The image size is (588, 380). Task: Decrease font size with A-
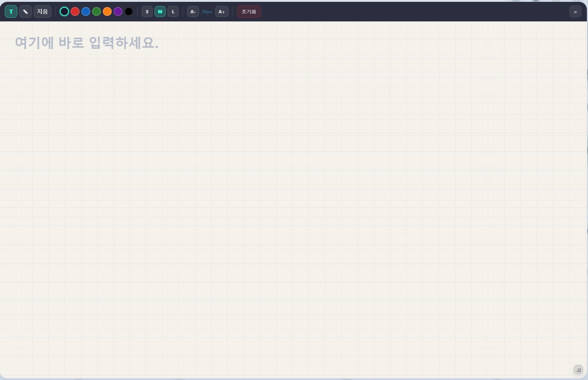tap(193, 12)
